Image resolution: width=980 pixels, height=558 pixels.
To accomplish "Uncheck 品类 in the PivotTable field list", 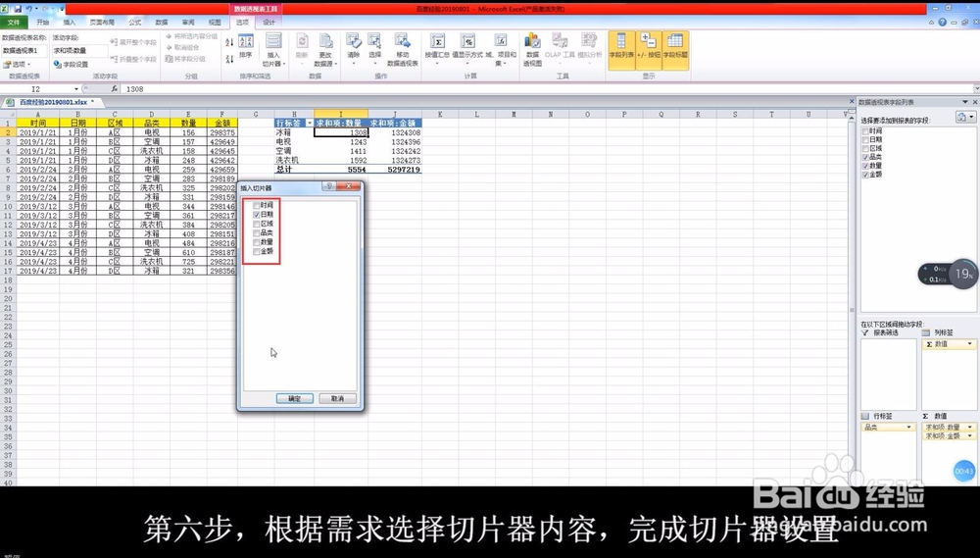I will tap(865, 157).
